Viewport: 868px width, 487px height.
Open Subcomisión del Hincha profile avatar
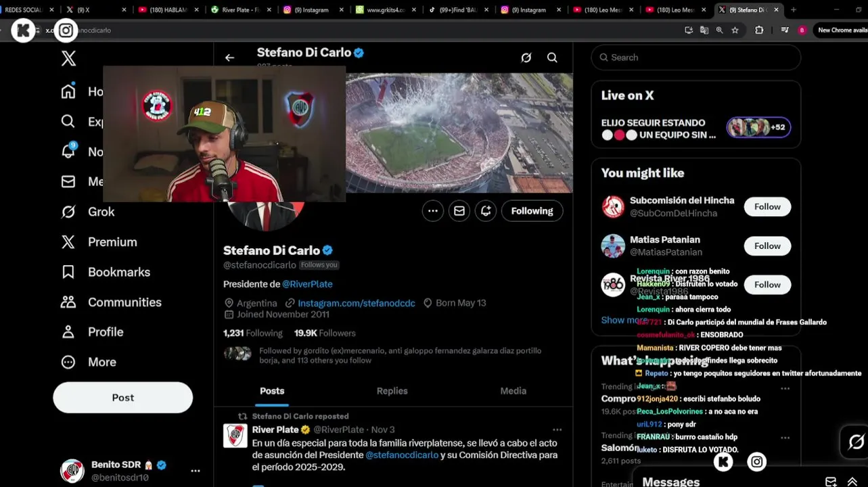coord(613,207)
